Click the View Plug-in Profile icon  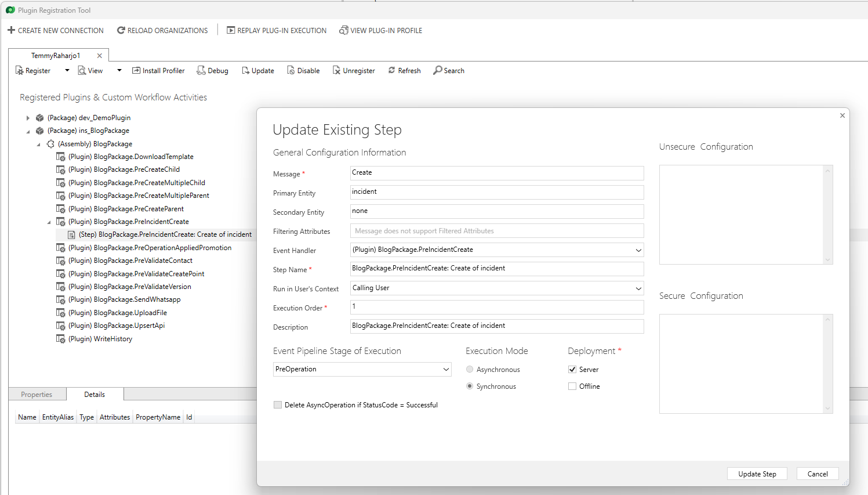(344, 30)
